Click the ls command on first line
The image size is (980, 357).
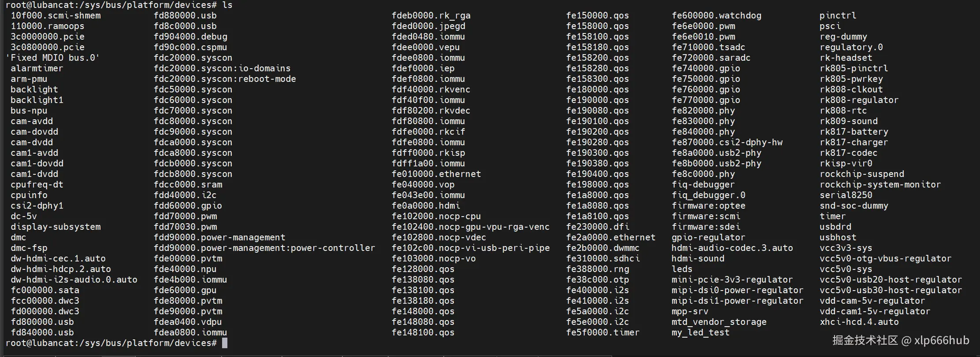227,5
